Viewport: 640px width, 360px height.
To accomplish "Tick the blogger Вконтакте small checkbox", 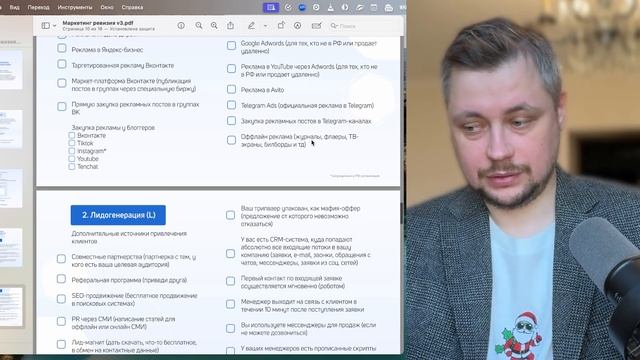I will point(72,135).
